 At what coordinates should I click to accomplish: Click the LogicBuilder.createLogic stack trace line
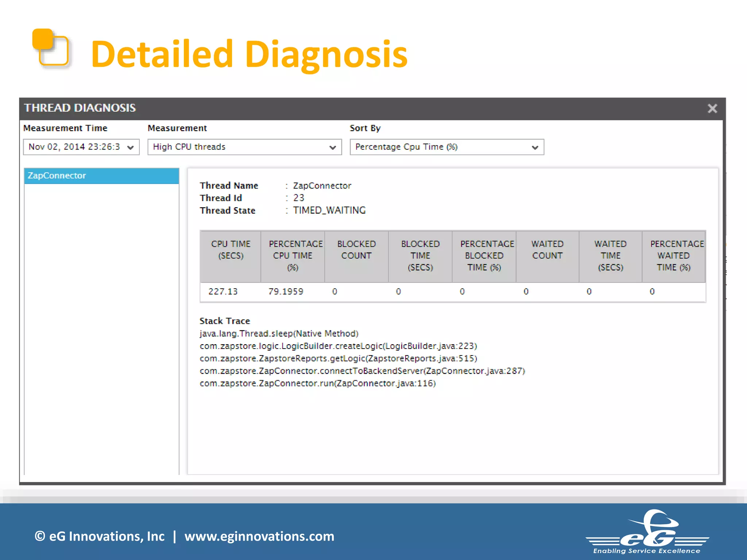pyautogui.click(x=338, y=346)
